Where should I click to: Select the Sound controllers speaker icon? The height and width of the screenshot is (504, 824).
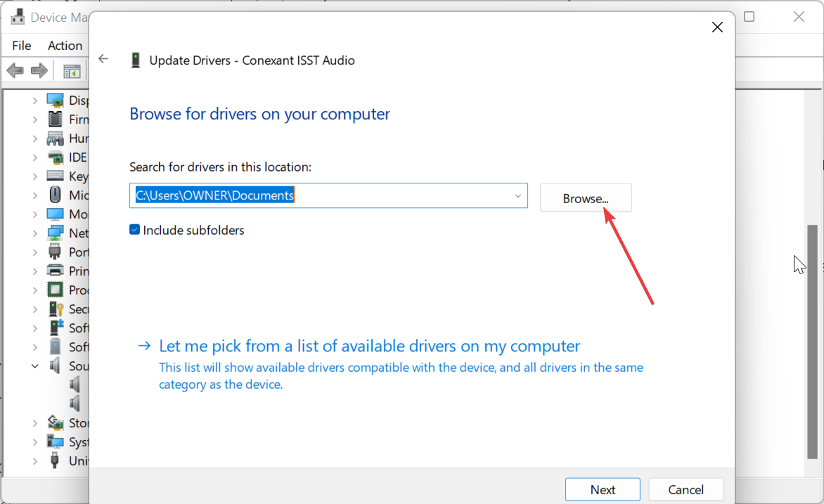click(55, 366)
